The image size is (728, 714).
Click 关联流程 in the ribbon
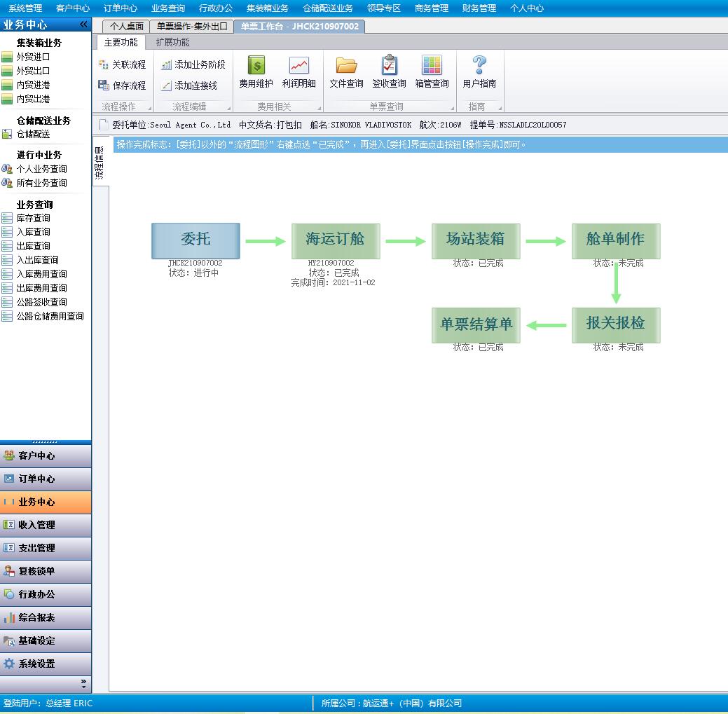pyautogui.click(x=123, y=64)
